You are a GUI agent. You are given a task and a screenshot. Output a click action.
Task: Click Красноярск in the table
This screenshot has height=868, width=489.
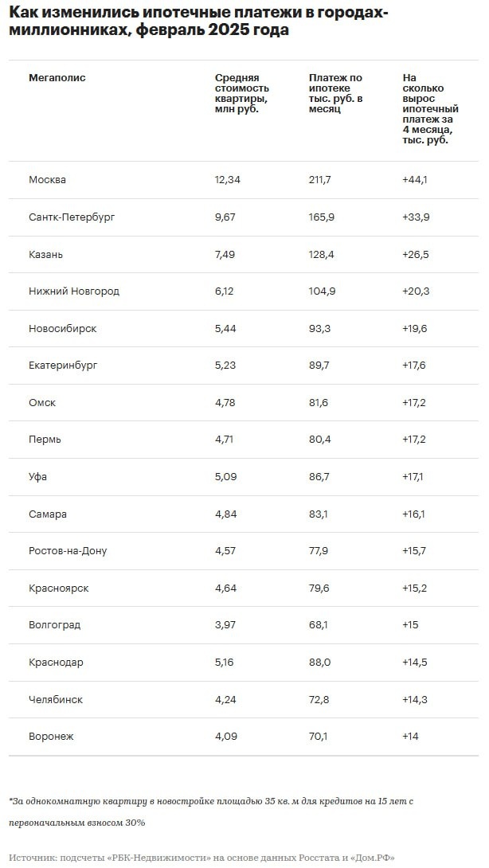[58, 588]
